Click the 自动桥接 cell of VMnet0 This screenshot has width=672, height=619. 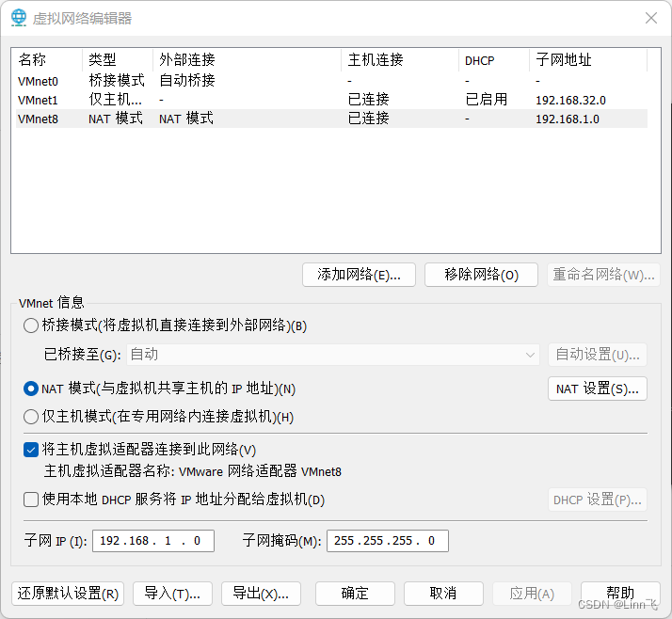187,81
